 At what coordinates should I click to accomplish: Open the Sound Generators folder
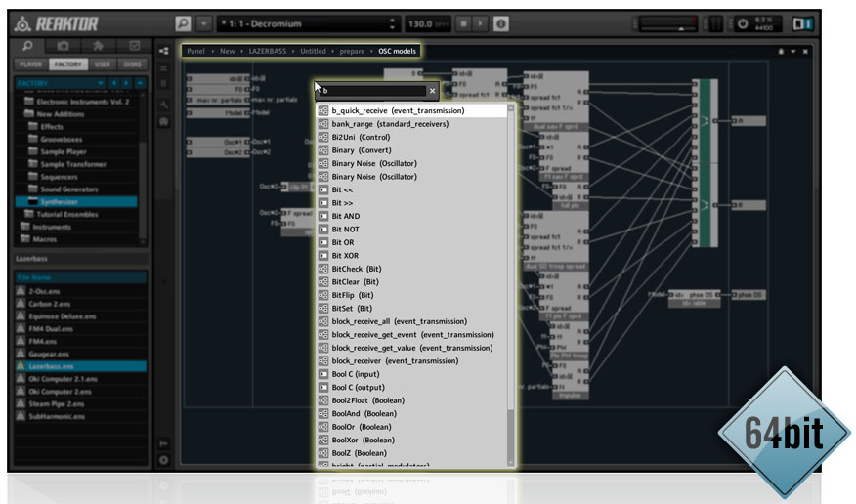point(64,189)
